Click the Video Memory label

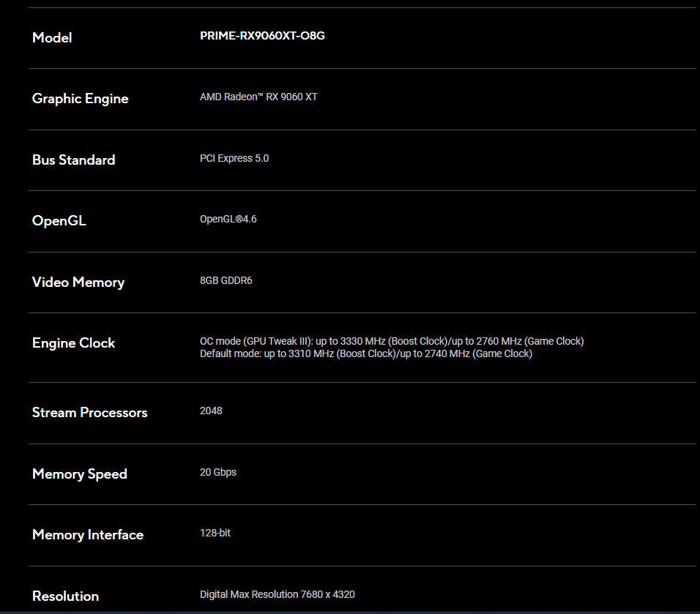pos(78,282)
